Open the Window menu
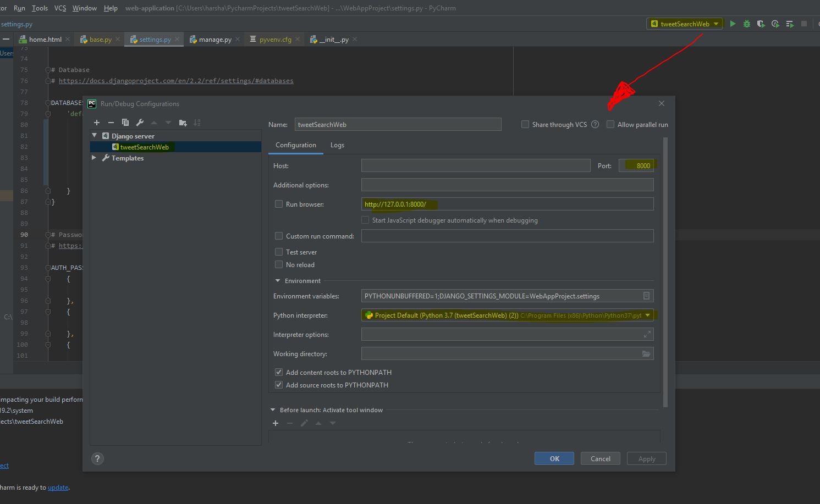The width and height of the screenshot is (820, 504). tap(85, 8)
